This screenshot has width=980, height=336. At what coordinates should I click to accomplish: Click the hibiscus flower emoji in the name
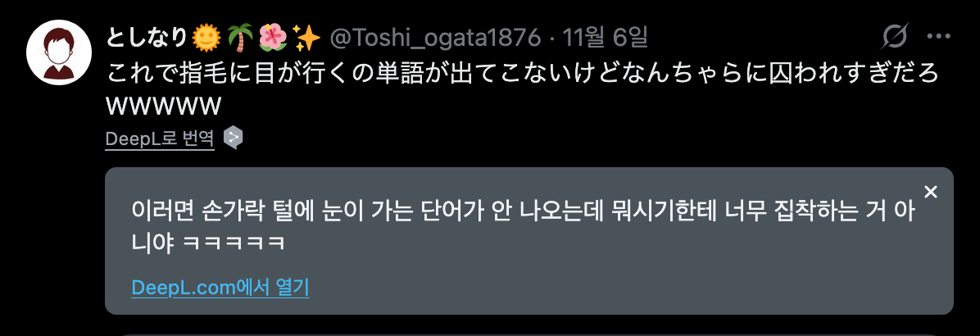[273, 39]
